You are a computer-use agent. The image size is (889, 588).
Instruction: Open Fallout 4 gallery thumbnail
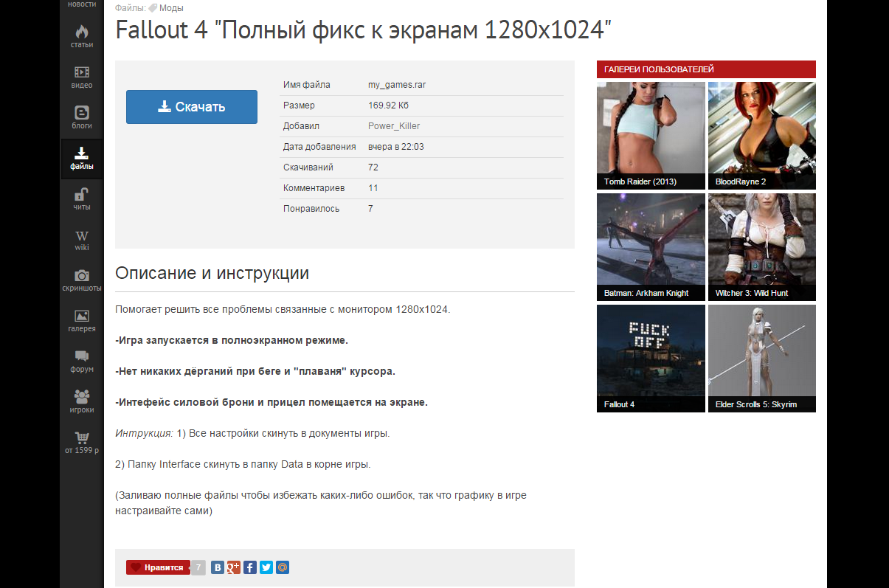pos(651,359)
